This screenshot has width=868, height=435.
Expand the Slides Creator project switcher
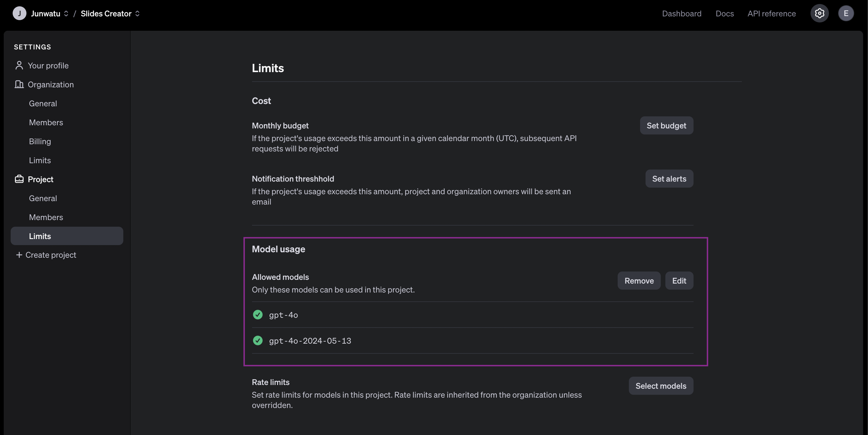pos(137,14)
